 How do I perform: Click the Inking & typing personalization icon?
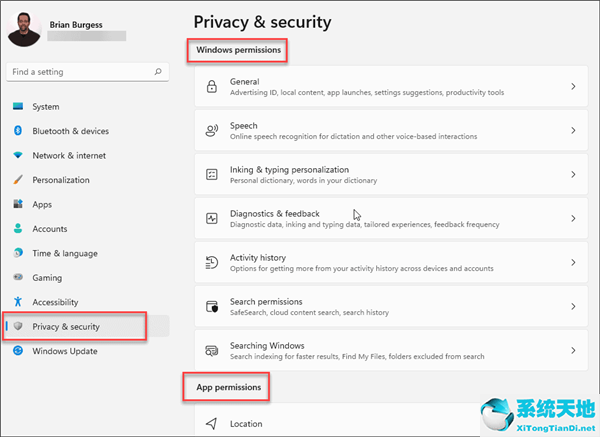click(211, 175)
